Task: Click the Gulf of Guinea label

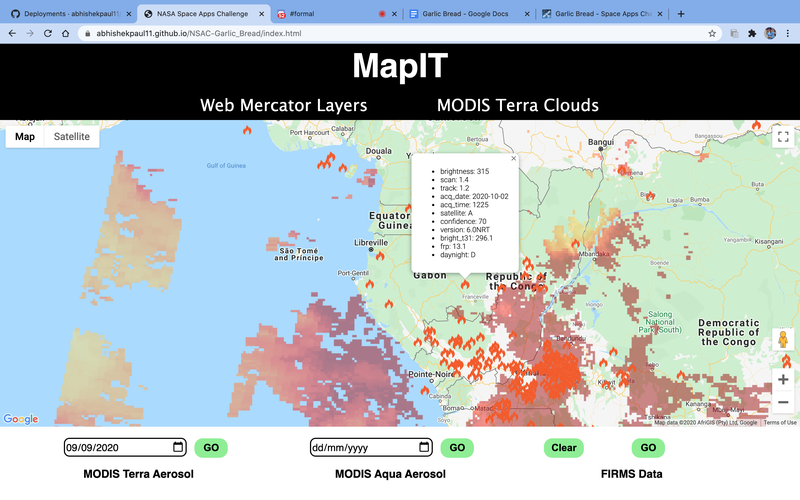Action: point(226,165)
